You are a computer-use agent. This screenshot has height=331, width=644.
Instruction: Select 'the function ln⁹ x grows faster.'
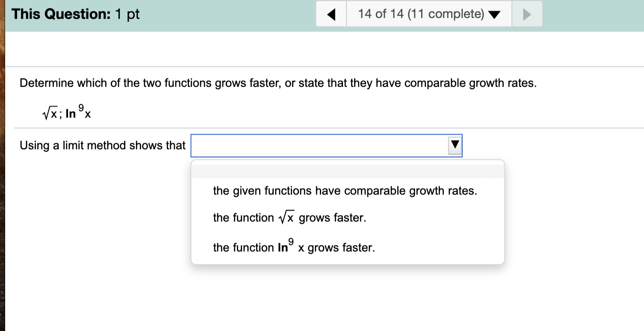tap(294, 247)
